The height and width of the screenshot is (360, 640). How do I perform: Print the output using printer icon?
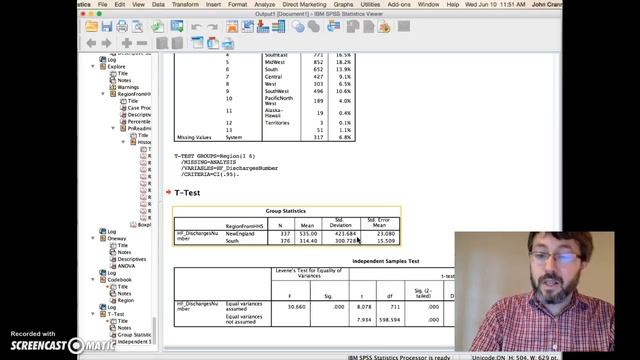point(122,27)
